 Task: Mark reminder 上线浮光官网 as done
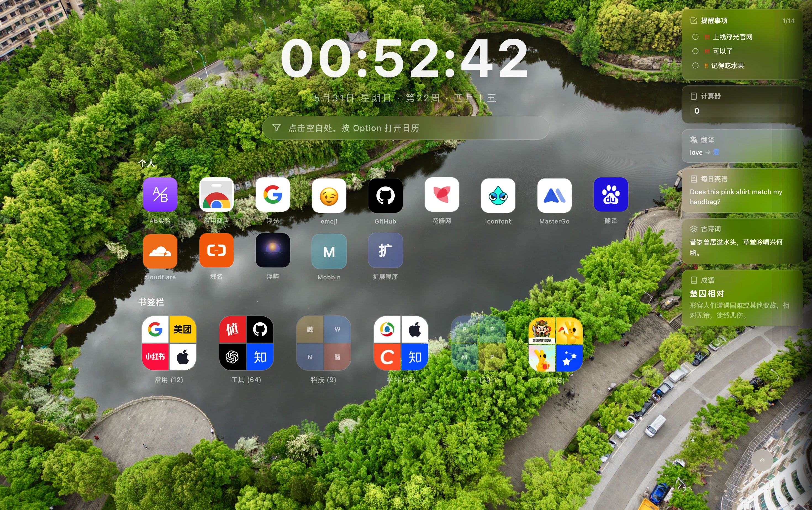tap(695, 37)
